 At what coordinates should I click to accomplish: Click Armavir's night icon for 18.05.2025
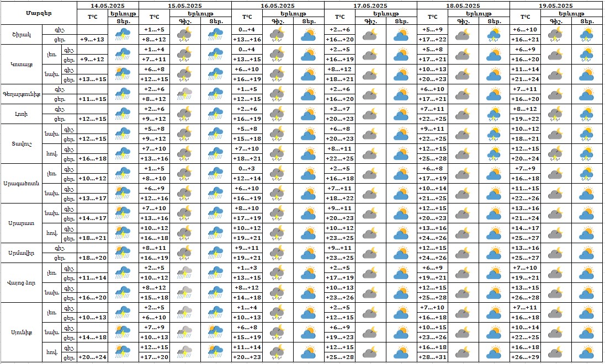coord(464,253)
